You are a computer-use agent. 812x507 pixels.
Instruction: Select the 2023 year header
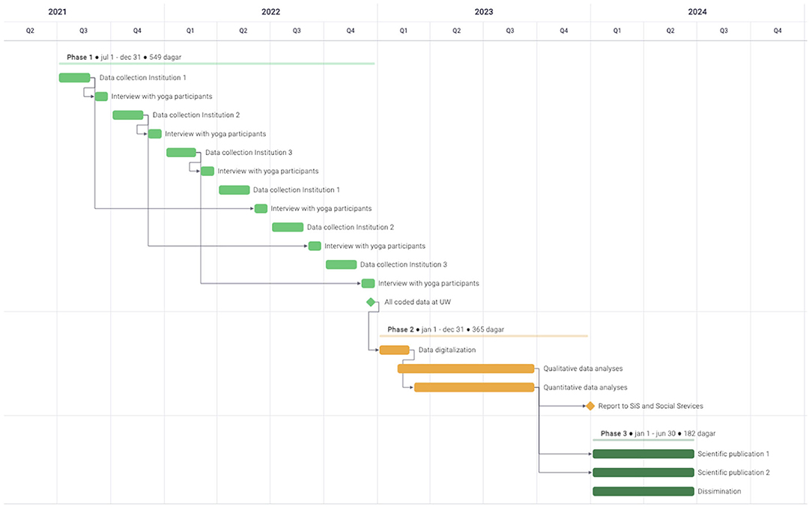(484, 12)
